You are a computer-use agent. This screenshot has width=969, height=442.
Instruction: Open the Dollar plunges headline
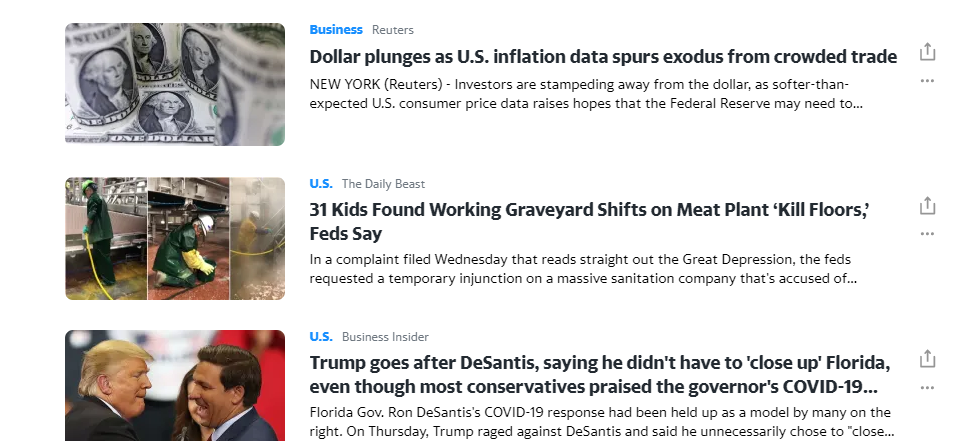pyautogui.click(x=603, y=57)
